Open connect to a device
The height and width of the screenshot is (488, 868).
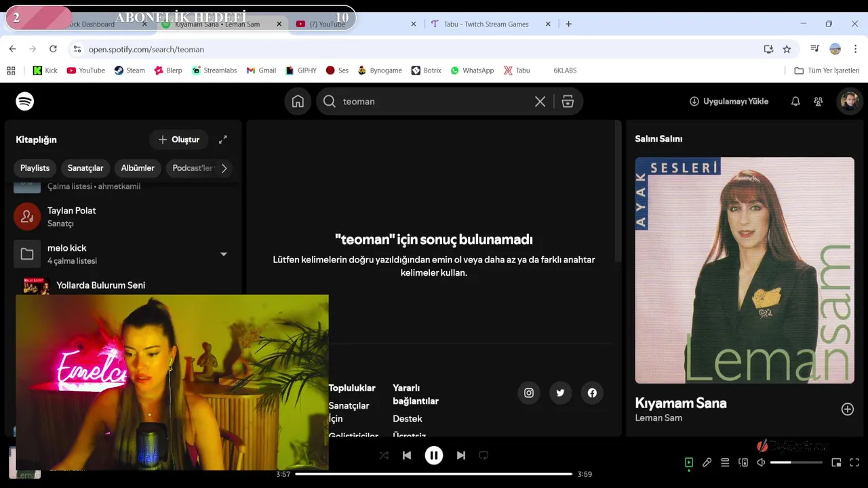(x=743, y=463)
